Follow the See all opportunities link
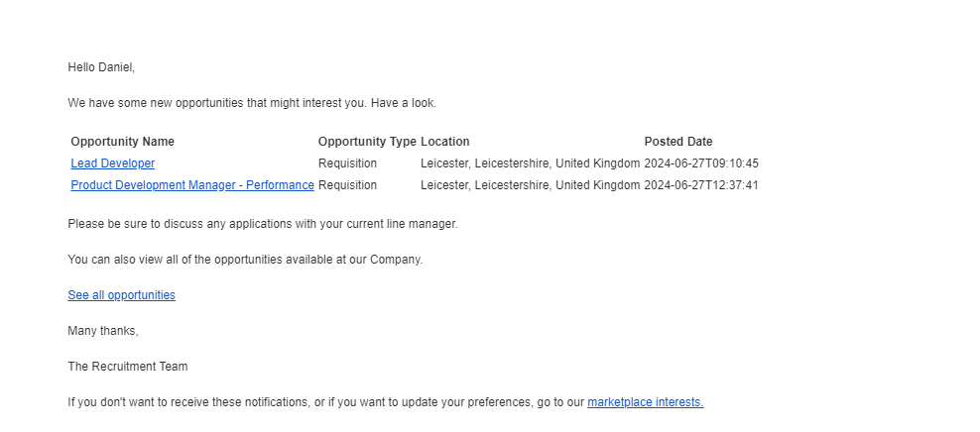Image resolution: width=980 pixels, height=432 pixels. click(121, 295)
